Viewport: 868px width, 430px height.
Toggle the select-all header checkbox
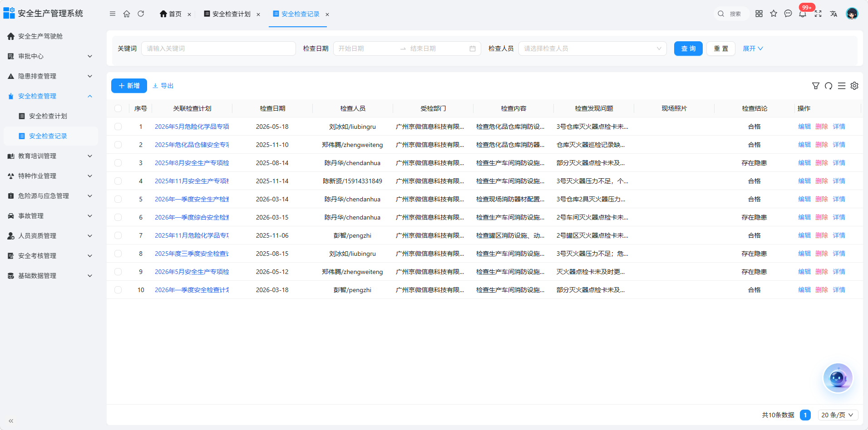[x=118, y=108]
